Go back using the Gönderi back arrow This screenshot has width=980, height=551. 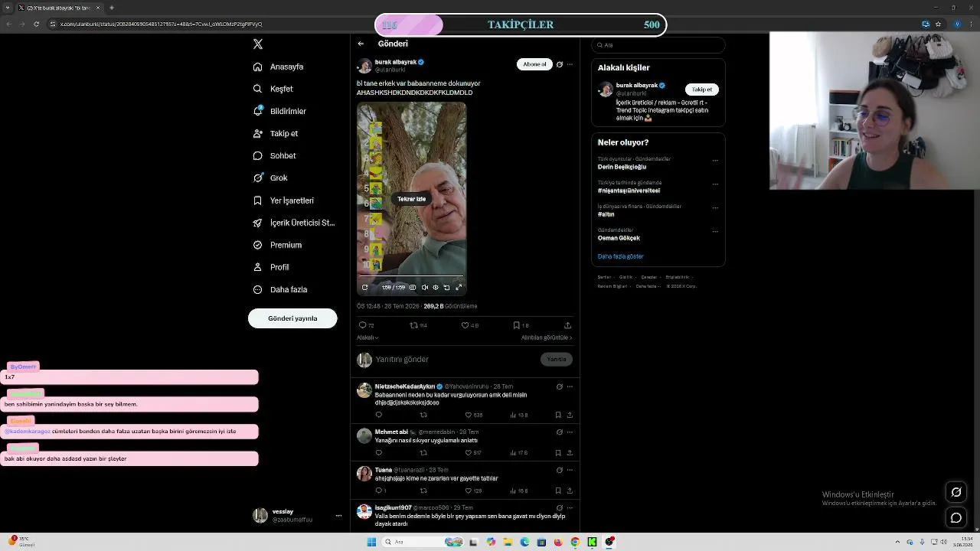tap(361, 44)
